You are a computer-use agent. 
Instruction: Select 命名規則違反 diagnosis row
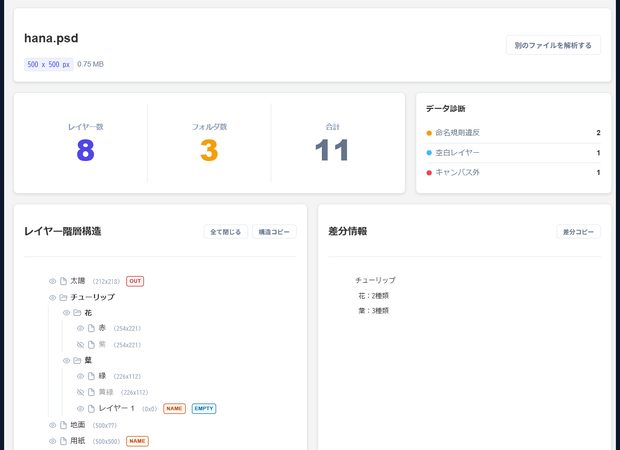[513, 133]
